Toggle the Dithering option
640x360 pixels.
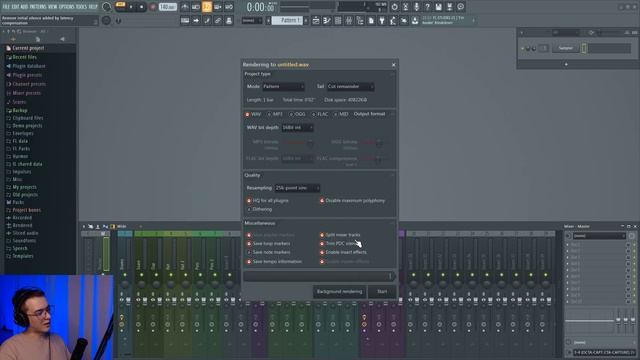[259, 209]
